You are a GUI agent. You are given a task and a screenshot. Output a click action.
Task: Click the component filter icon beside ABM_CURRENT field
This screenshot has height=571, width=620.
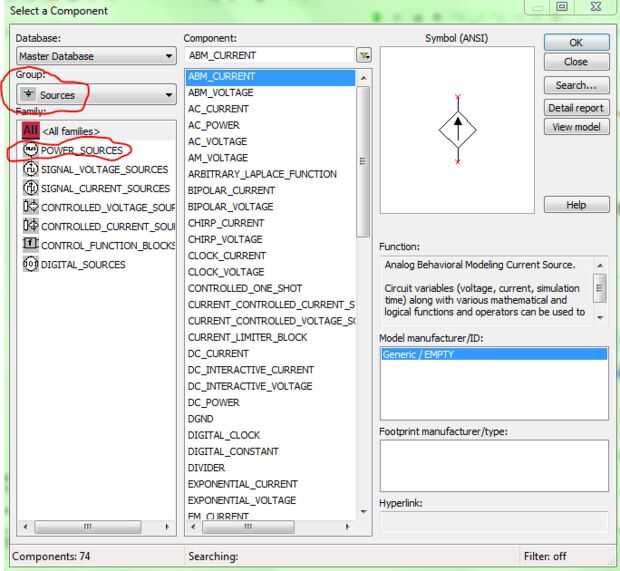364,55
